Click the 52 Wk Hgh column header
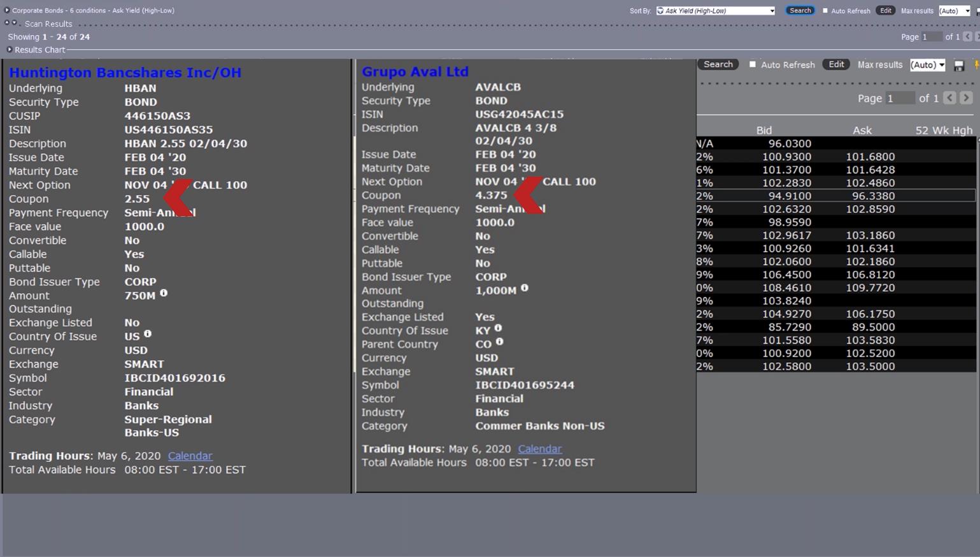 [x=944, y=130]
